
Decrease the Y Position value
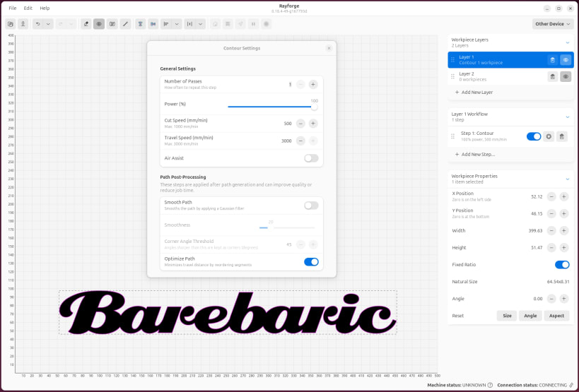coord(551,213)
